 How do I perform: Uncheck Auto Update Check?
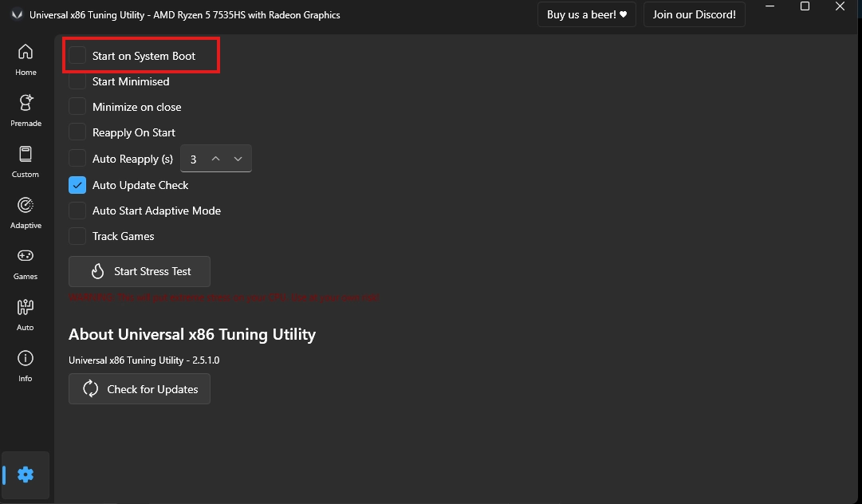point(77,185)
